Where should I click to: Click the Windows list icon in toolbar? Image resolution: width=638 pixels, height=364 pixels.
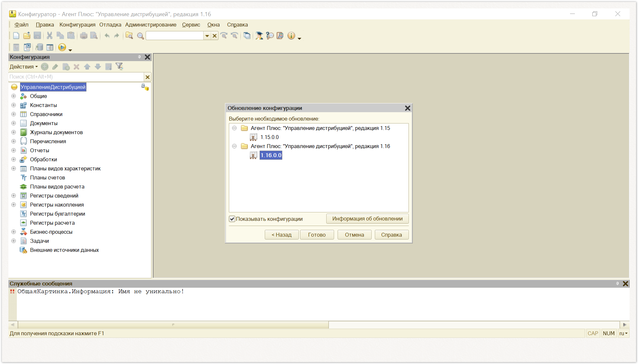[x=247, y=36]
